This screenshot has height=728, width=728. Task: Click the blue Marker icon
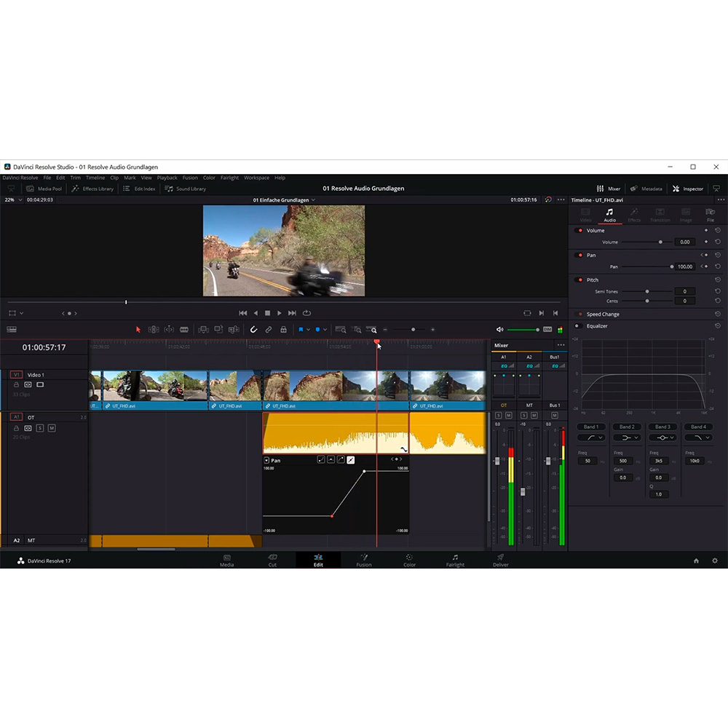317,330
